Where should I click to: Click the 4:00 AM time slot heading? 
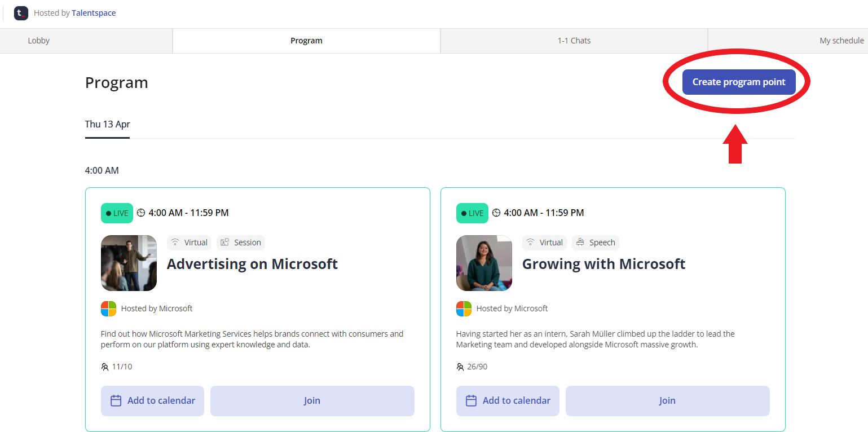(102, 170)
